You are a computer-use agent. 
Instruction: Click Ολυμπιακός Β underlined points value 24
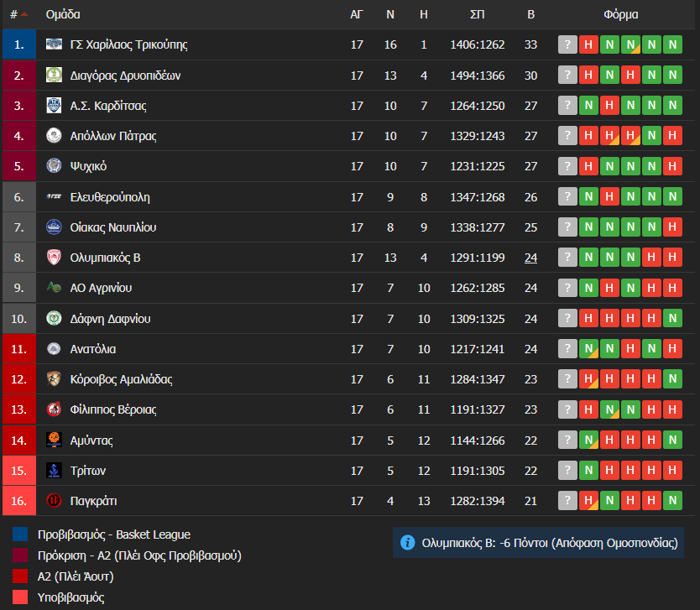click(x=530, y=258)
